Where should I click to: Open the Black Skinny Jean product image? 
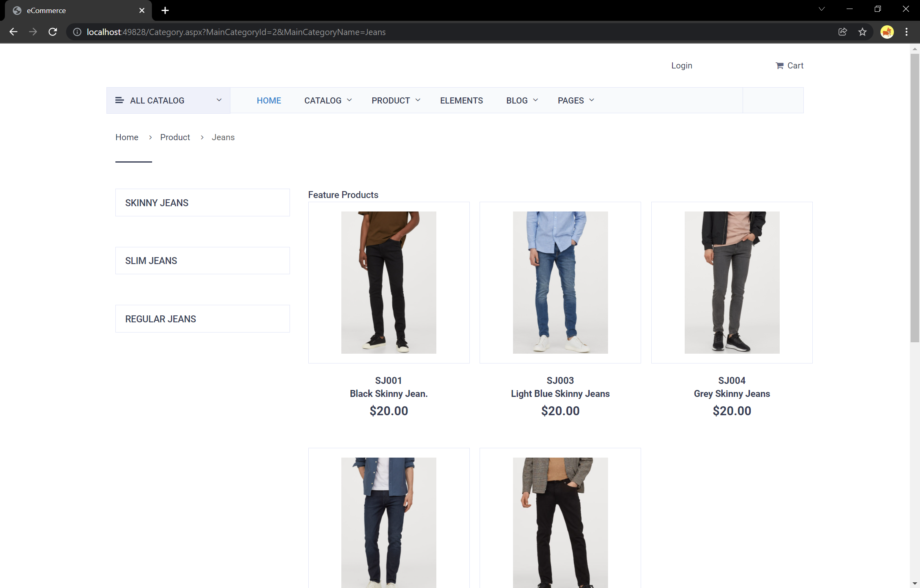point(389,282)
